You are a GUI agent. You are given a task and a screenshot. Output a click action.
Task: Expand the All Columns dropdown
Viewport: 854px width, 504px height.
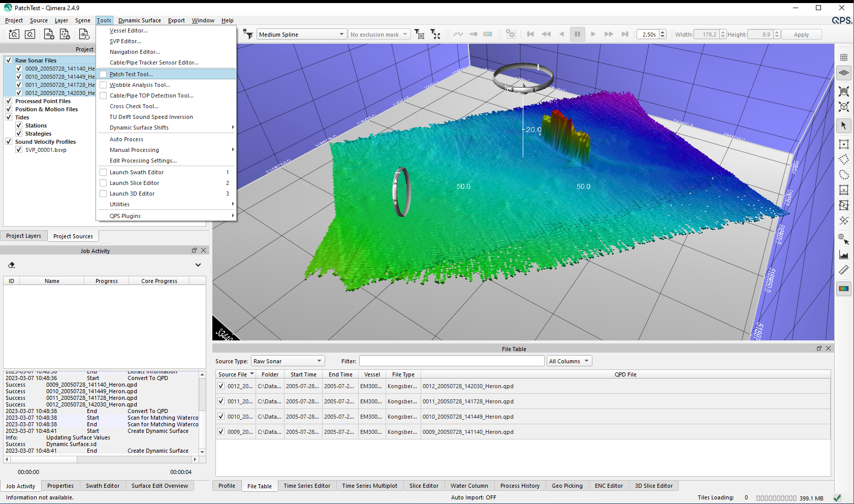pyautogui.click(x=569, y=361)
